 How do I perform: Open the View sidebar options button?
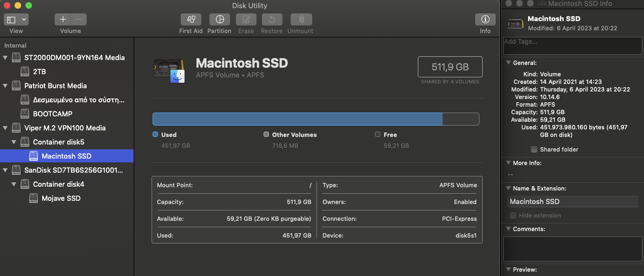[16, 19]
